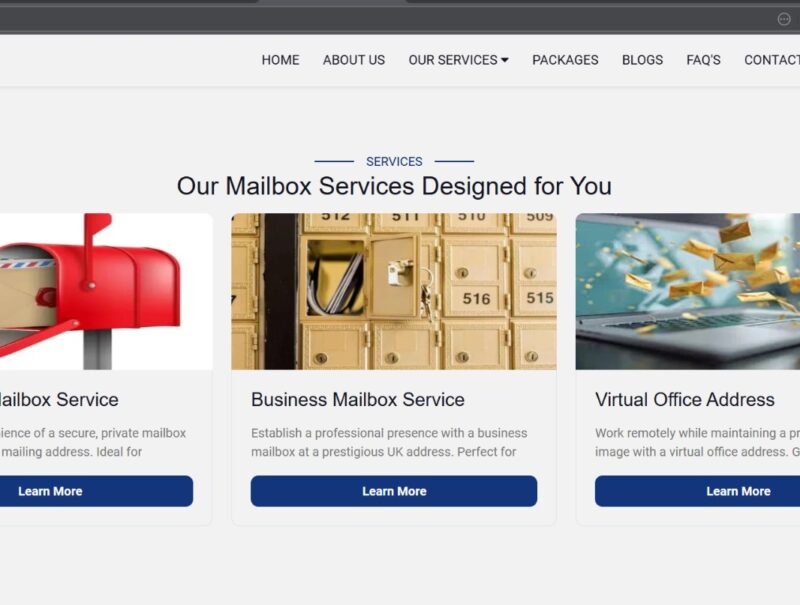Viewport: 800px width, 605px height.
Task: Open the golden PO boxes image
Action: point(393,291)
